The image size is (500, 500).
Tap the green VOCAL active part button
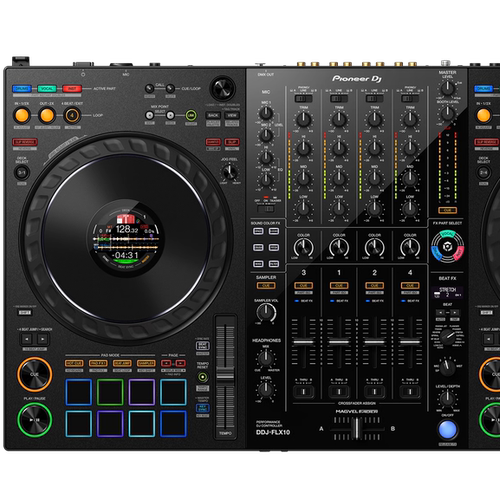coord(47,89)
